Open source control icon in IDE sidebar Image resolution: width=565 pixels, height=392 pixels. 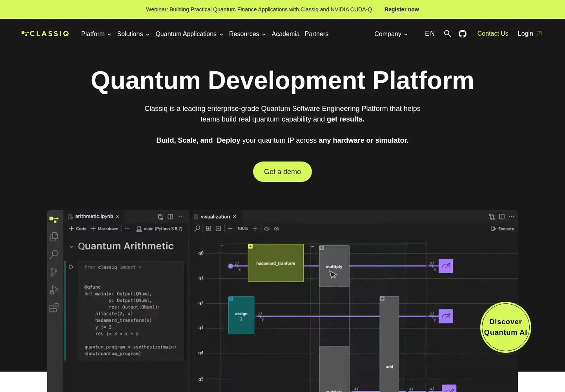(x=54, y=272)
